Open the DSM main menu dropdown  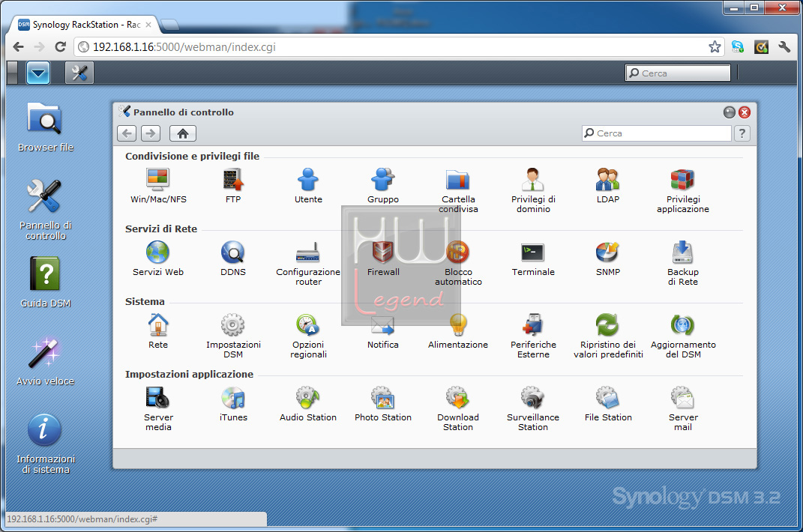pos(38,73)
